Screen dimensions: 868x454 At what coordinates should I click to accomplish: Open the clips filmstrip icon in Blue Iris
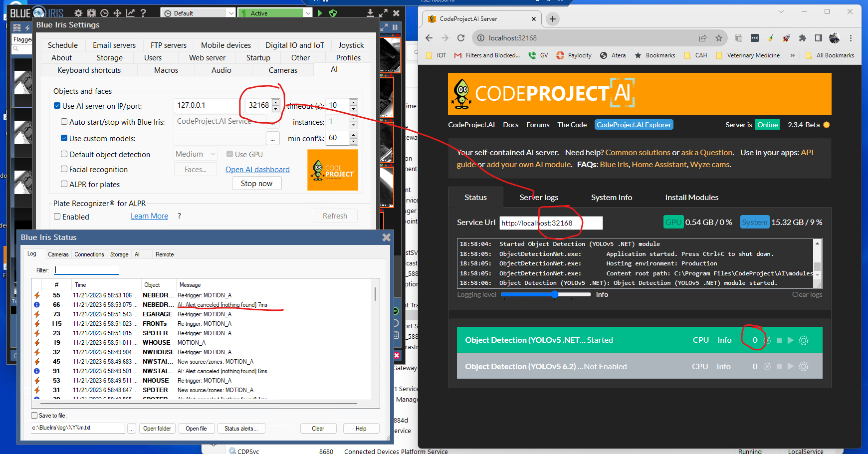coord(91,13)
